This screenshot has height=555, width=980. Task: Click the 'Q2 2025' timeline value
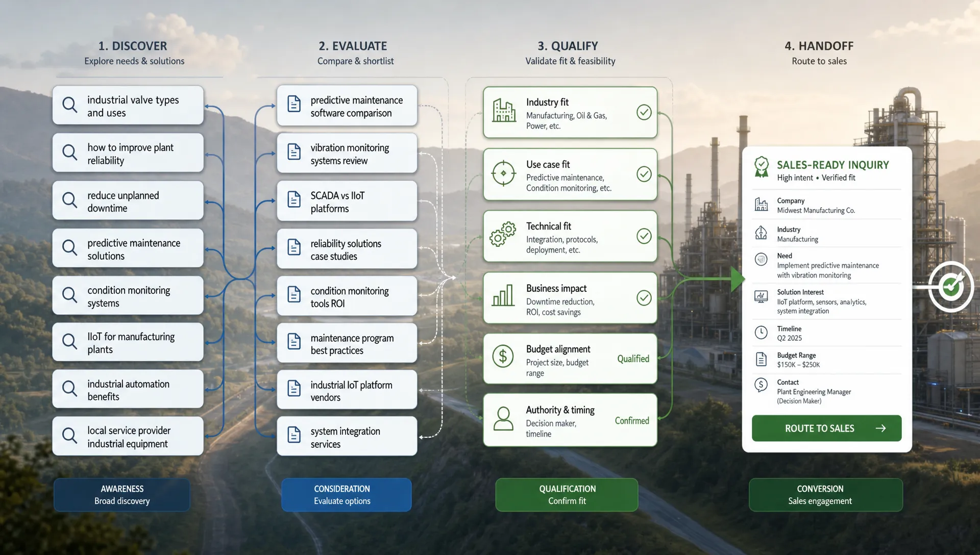(790, 338)
